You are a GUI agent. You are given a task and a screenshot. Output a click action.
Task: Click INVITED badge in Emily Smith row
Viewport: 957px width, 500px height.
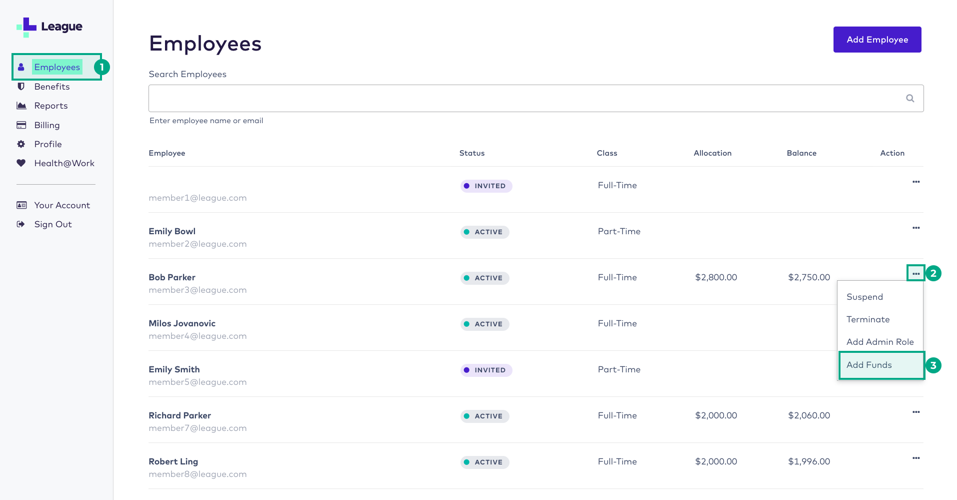(486, 370)
